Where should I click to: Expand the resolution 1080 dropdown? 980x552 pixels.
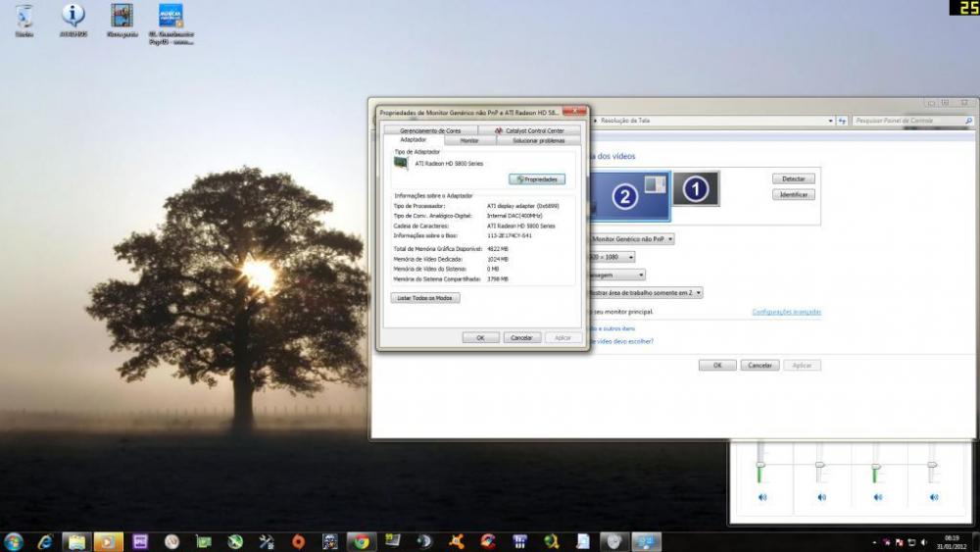[x=612, y=257]
